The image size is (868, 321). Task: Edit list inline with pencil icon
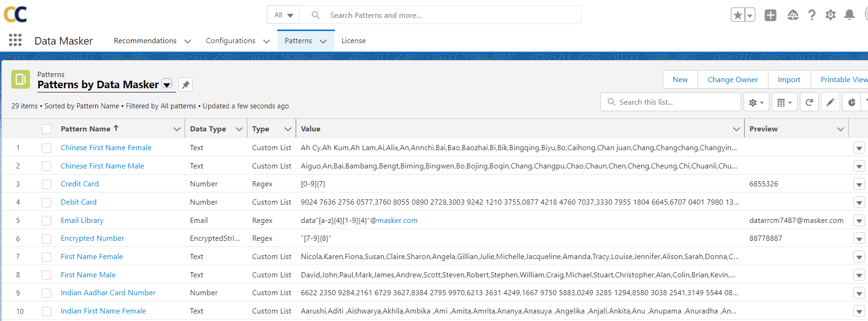tap(830, 102)
